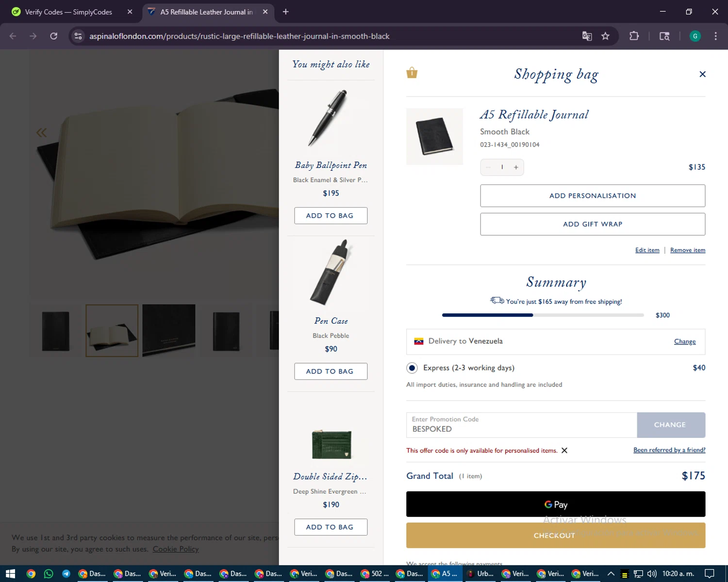Image resolution: width=728 pixels, height=582 pixels.
Task: Go back to previous page
Action: tap(13, 36)
